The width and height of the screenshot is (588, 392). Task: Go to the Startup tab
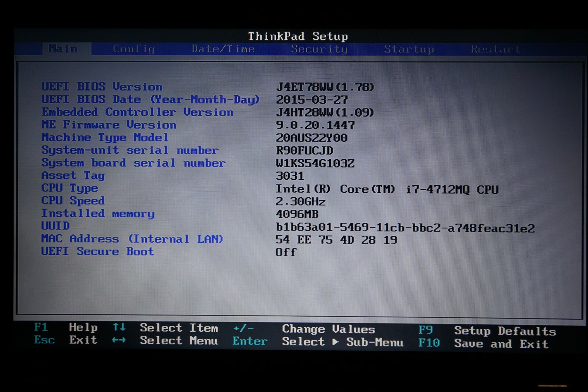click(409, 49)
